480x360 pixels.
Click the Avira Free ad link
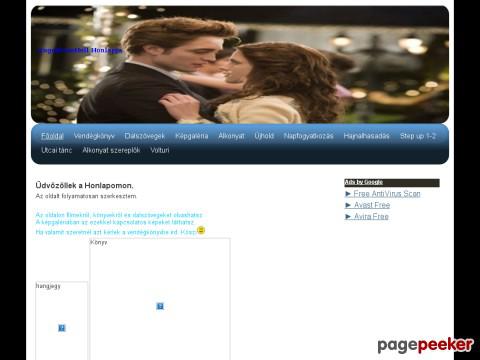click(x=367, y=216)
